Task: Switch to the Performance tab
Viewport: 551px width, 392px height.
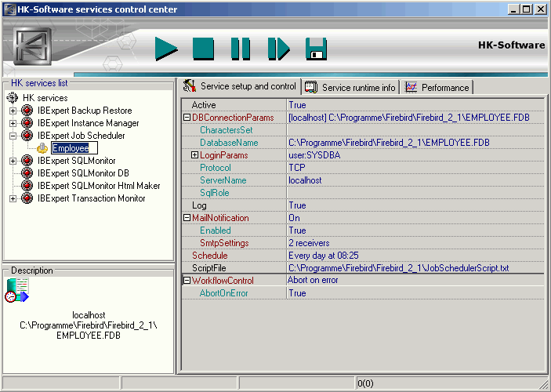Action: (437, 88)
